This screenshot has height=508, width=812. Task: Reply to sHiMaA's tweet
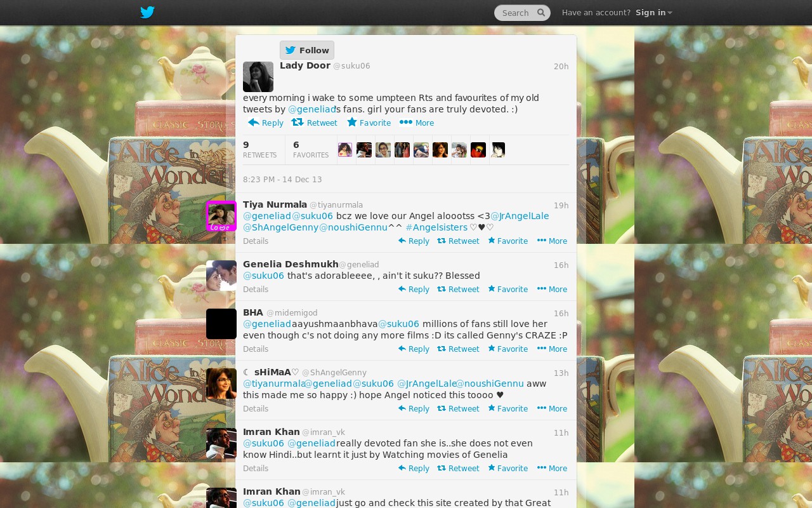[414, 409]
